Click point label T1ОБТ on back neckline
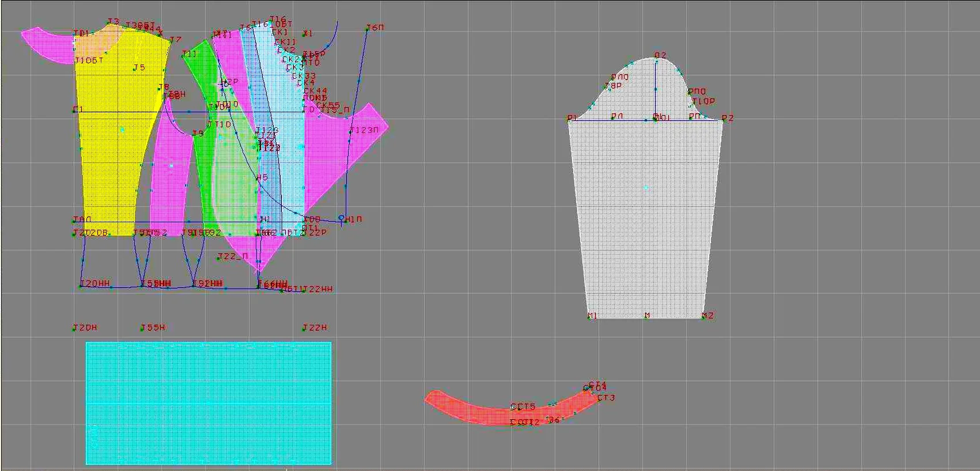 [x=89, y=60]
